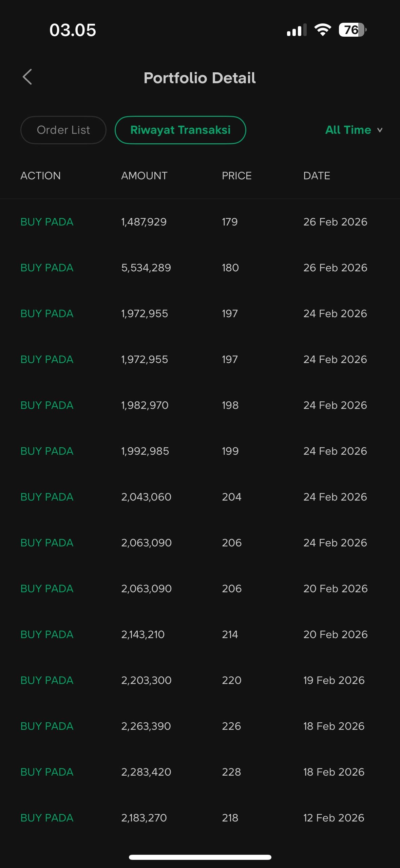The height and width of the screenshot is (868, 400).
Task: Tap the PRICE column header
Action: [236, 176]
